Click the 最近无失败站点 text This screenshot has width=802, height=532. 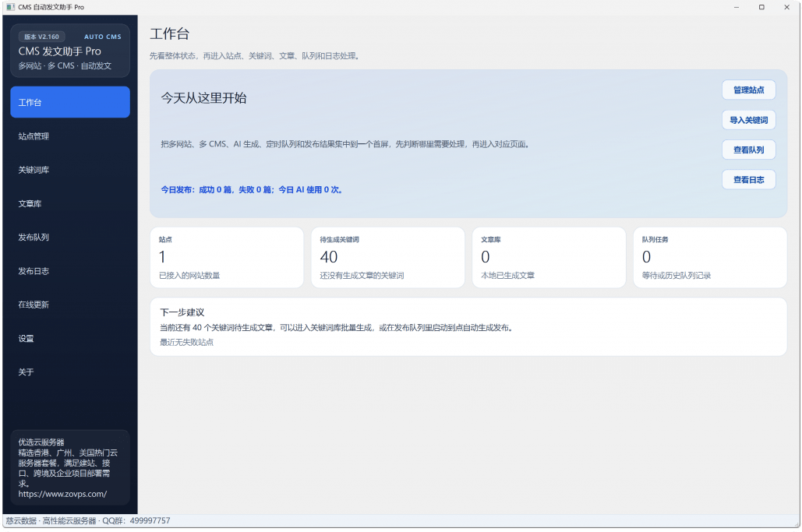pos(187,343)
